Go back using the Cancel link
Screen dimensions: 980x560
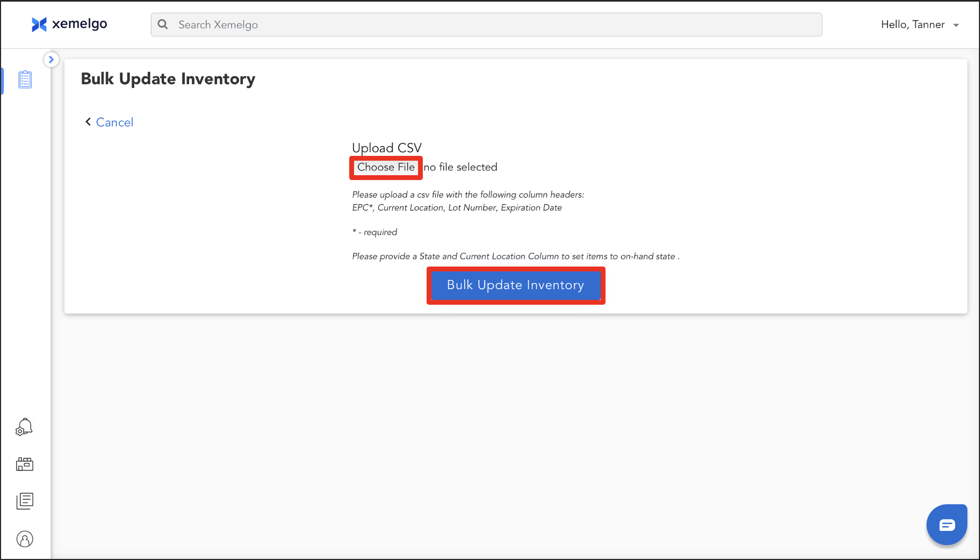114,122
